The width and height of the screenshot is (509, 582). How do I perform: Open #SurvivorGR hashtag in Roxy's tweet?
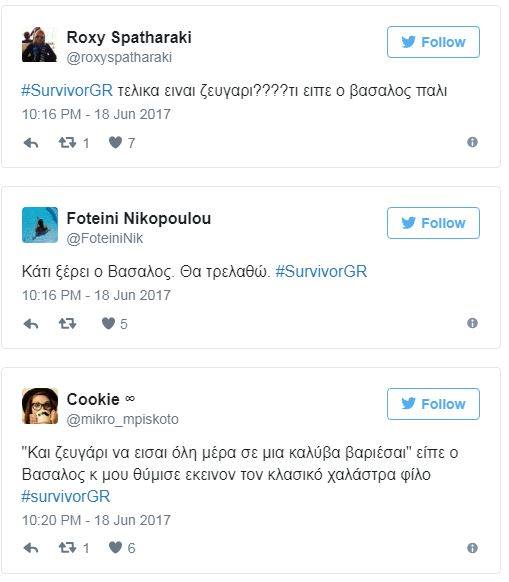tap(67, 91)
